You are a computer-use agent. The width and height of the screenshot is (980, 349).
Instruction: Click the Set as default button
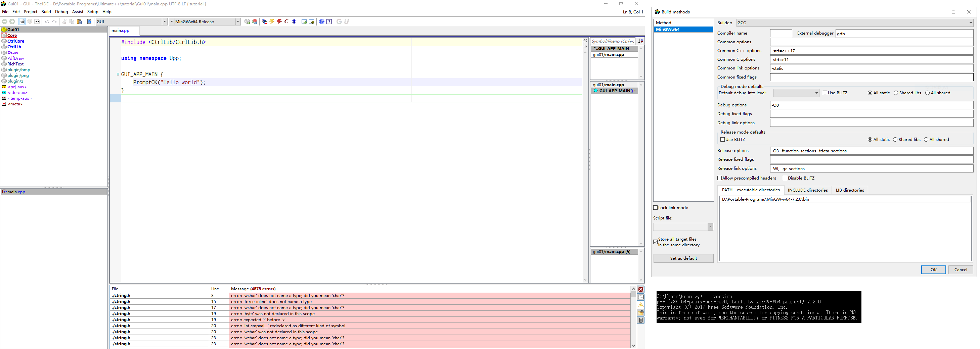[683, 258]
